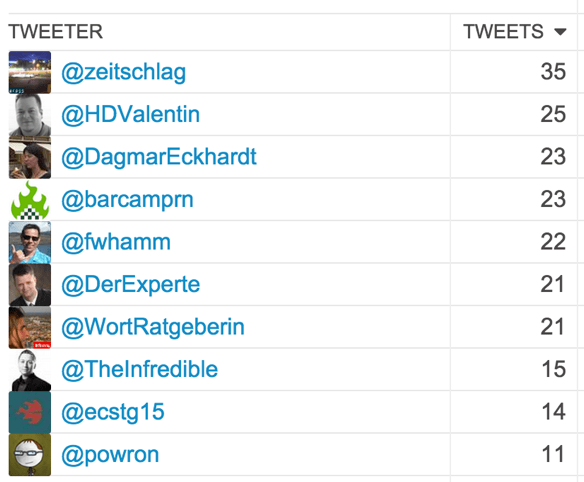Click the @DerExperte profile photo
584x482 pixels.
(30, 285)
